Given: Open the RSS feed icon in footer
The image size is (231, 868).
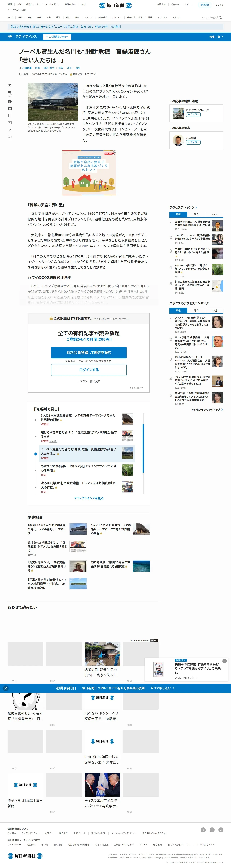Looking at the screenshot, I should coord(221,830).
